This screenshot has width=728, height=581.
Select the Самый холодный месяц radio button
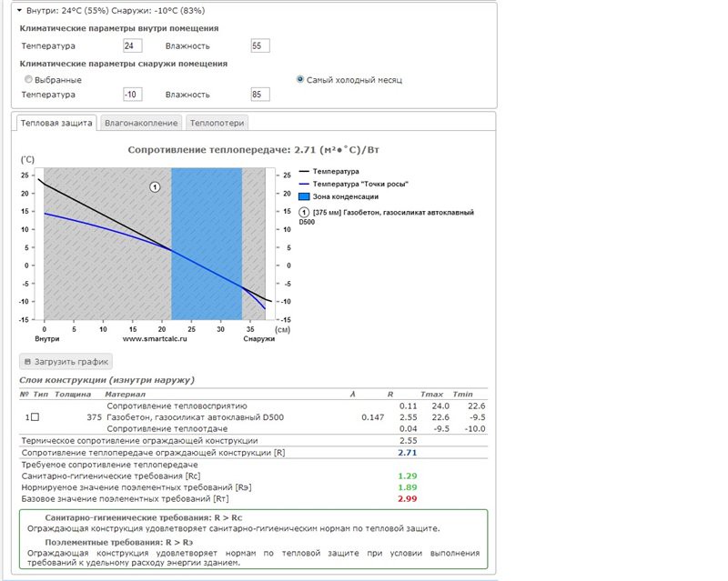tap(300, 79)
